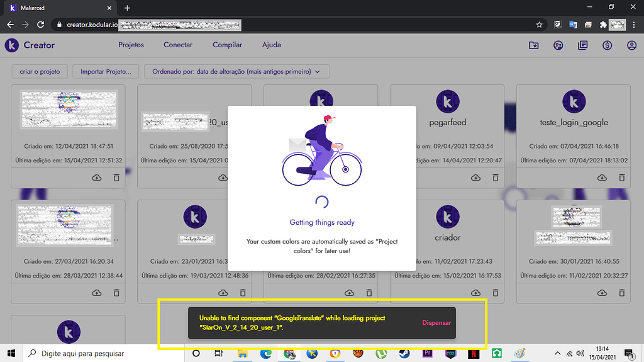Open the documentation library icon
This screenshot has height=362, width=644.
coord(582,45)
